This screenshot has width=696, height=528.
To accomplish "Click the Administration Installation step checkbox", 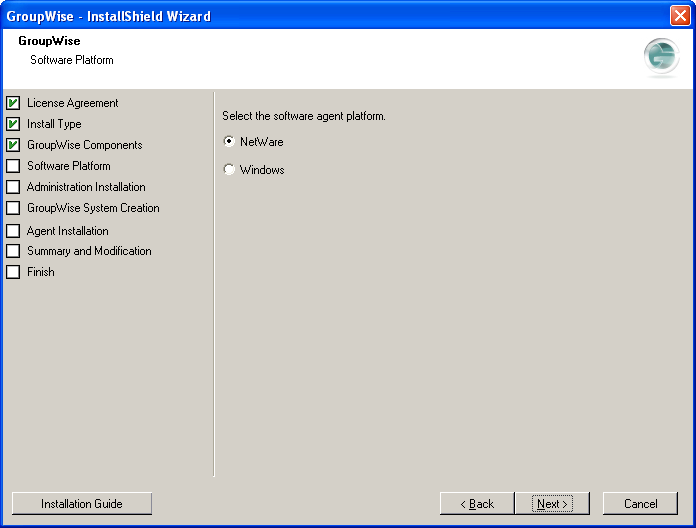I will pos(13,187).
